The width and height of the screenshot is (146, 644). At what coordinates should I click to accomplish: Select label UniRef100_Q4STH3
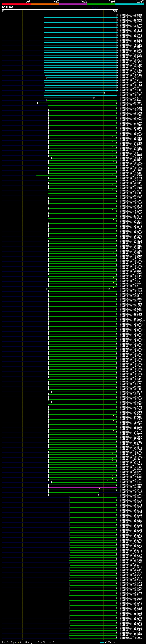[x=131, y=487]
